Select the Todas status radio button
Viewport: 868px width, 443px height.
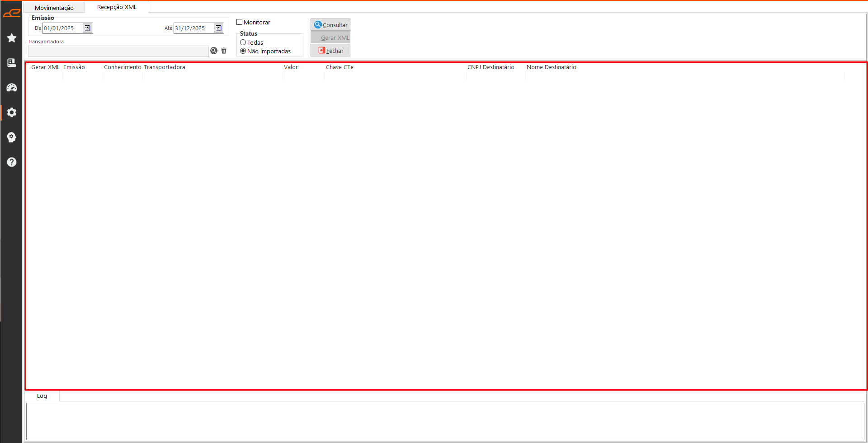click(243, 42)
